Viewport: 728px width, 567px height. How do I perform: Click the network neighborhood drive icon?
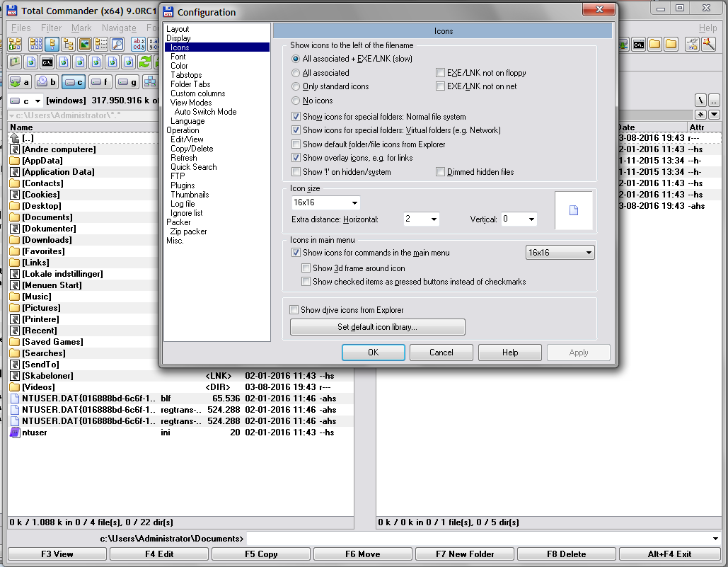[x=149, y=81]
